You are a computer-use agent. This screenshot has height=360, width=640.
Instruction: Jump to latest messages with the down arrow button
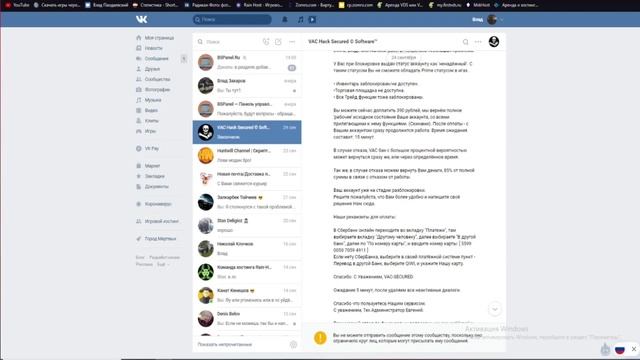point(495,309)
